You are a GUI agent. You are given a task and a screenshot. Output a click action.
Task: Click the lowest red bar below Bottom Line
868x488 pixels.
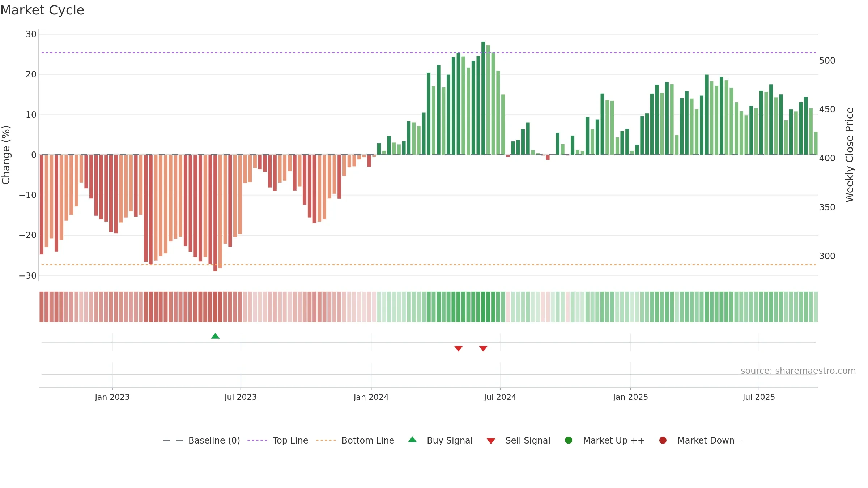click(215, 213)
